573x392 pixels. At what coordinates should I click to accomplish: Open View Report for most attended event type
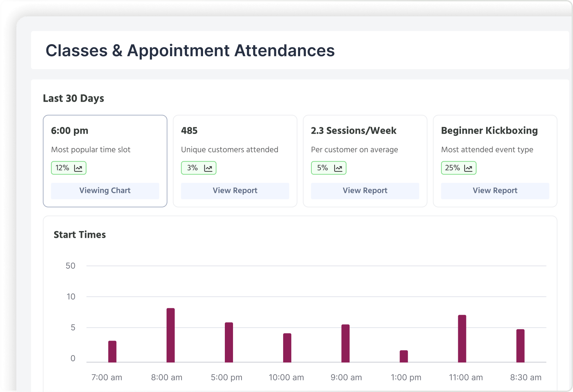[x=495, y=191]
